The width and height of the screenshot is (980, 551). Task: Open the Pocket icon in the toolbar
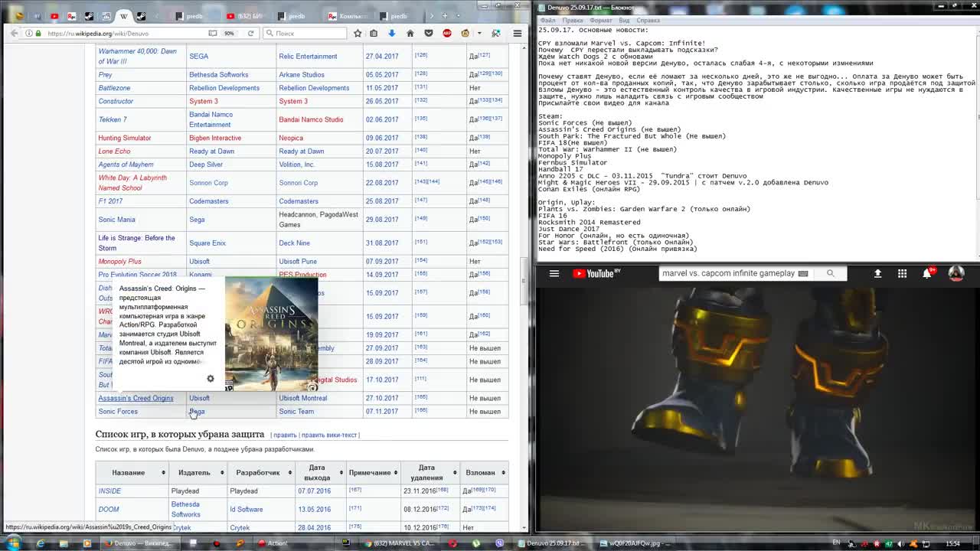click(x=428, y=34)
